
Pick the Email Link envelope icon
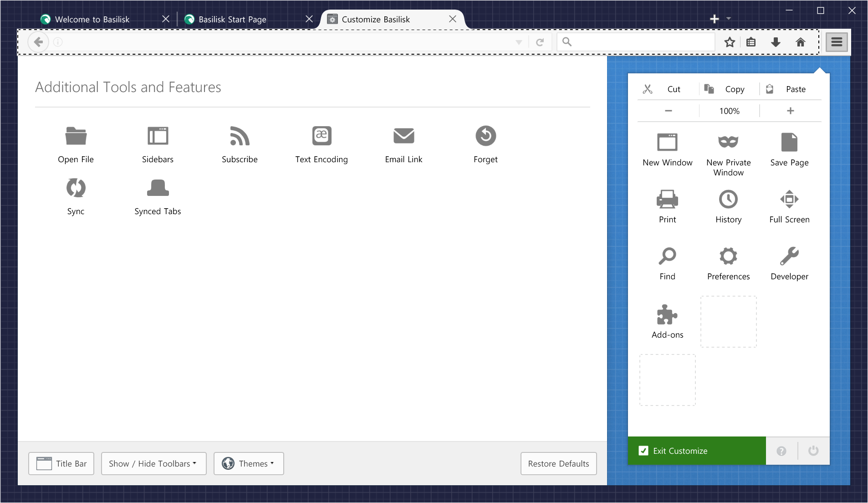tap(403, 136)
